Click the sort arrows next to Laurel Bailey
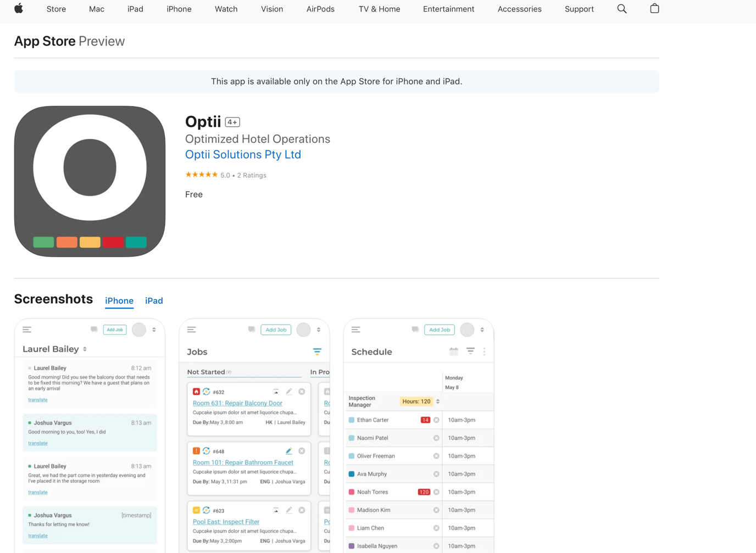 [85, 349]
